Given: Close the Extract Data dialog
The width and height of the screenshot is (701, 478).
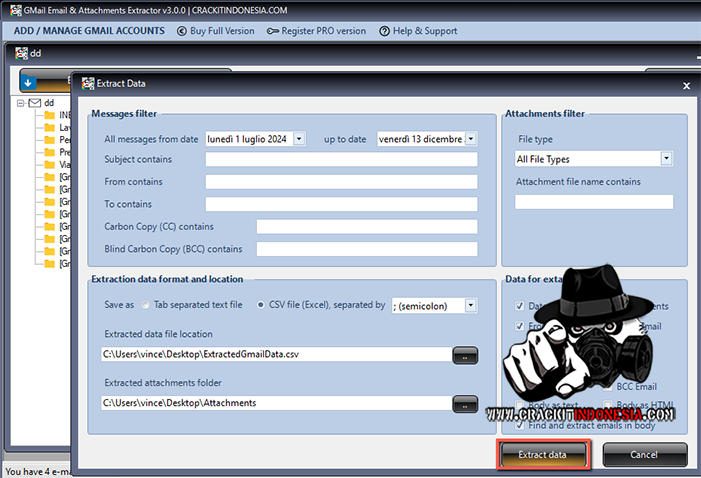Looking at the screenshot, I should pyautogui.click(x=686, y=85).
